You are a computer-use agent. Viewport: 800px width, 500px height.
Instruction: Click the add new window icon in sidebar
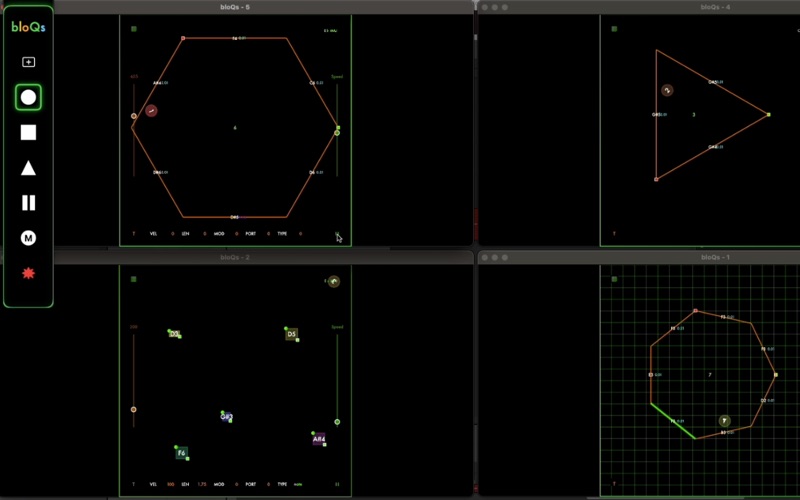[x=29, y=62]
